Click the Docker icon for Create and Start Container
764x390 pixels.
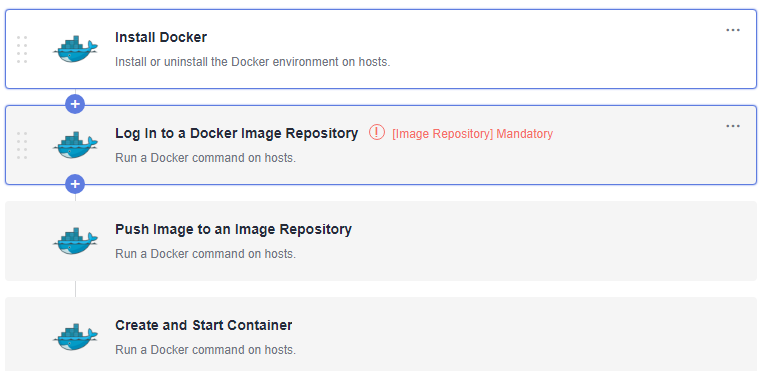(x=76, y=337)
